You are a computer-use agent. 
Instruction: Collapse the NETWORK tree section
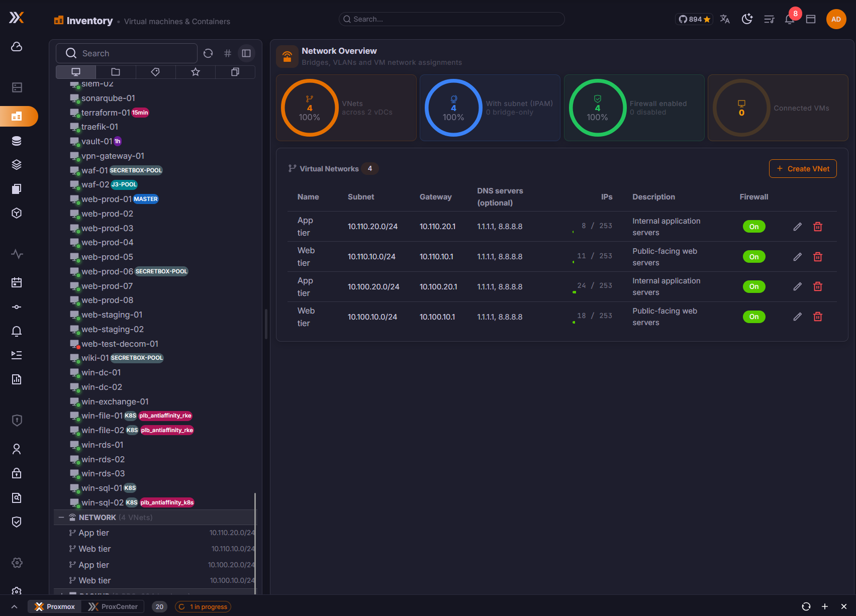[x=61, y=518]
